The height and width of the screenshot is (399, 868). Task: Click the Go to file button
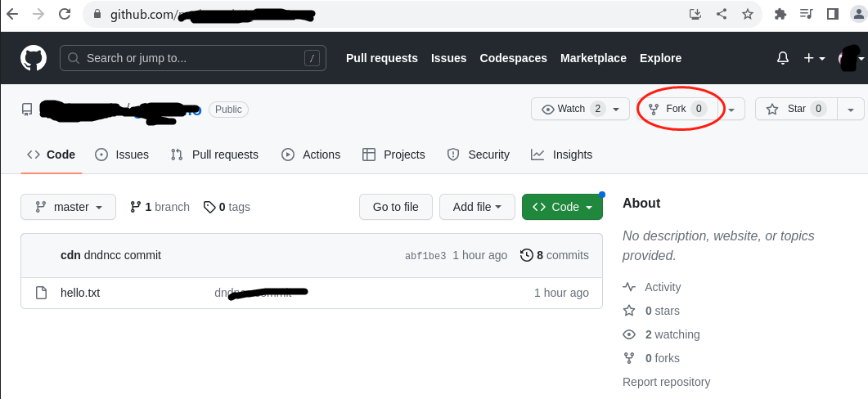point(396,207)
